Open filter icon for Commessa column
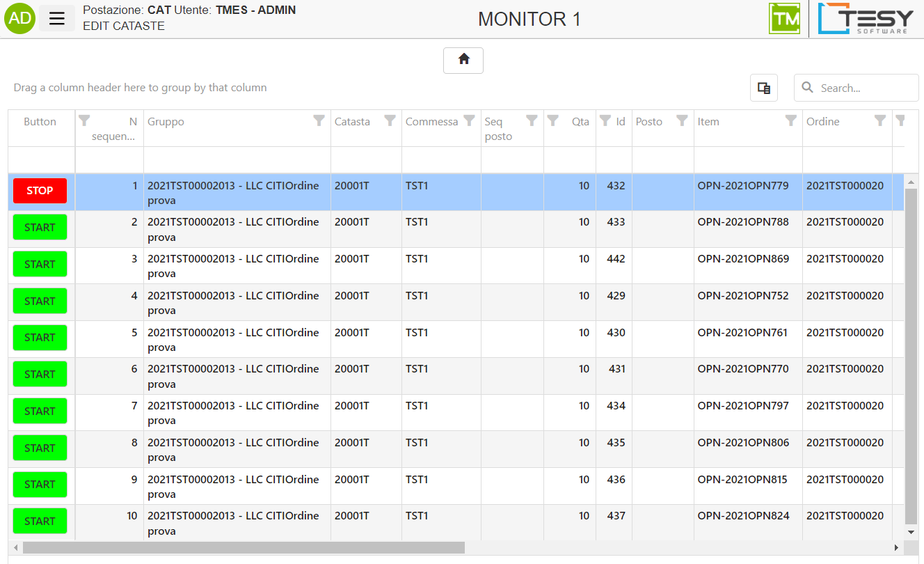The image size is (924, 564). 469,121
